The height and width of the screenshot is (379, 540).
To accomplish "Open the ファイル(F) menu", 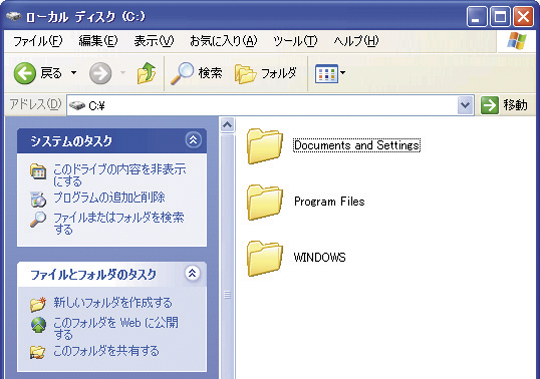I will coord(38,41).
